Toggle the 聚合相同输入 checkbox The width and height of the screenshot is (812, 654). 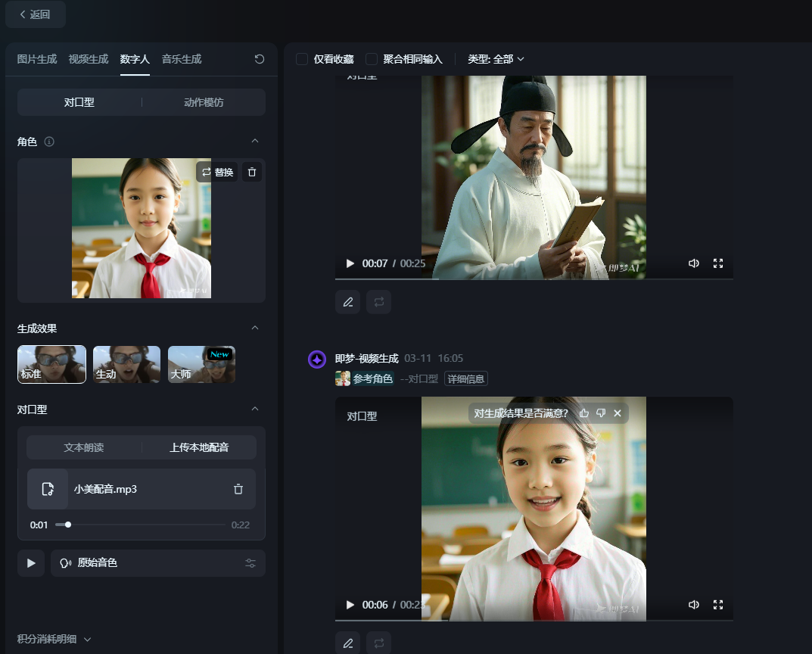[x=372, y=59]
